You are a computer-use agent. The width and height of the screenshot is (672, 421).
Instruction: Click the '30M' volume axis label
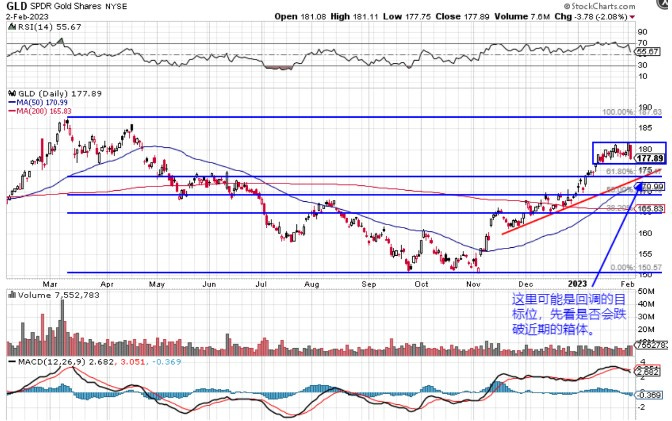tap(646, 317)
